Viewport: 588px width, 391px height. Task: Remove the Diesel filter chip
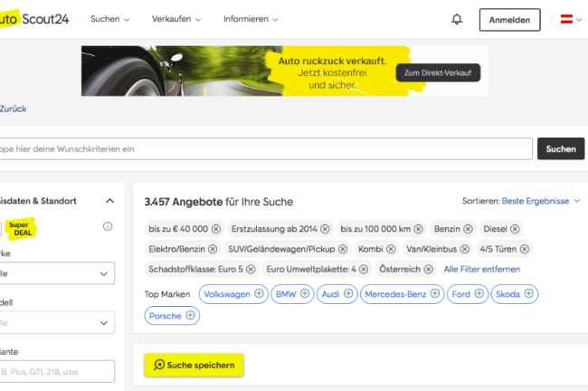pos(515,228)
